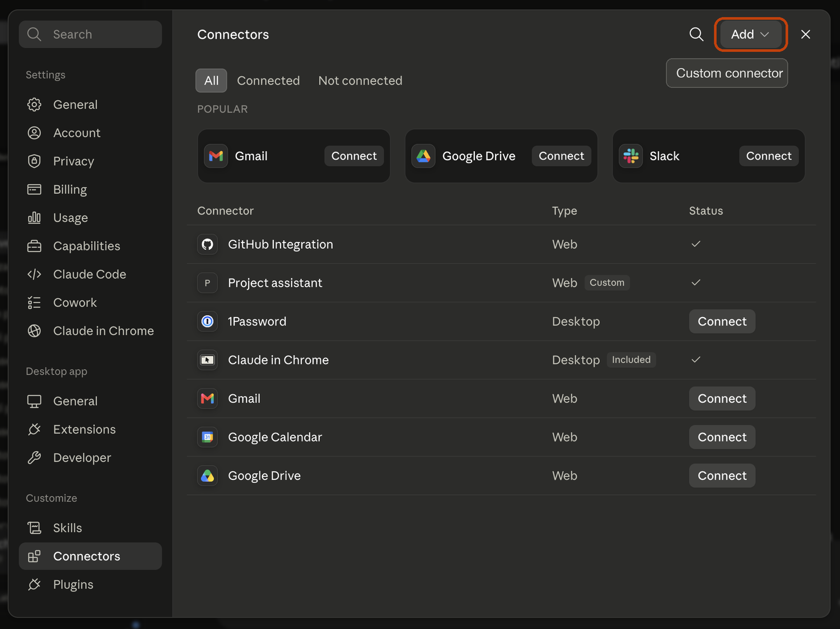Click the Slack logo in Popular card
This screenshot has width=840, height=629.
click(631, 156)
